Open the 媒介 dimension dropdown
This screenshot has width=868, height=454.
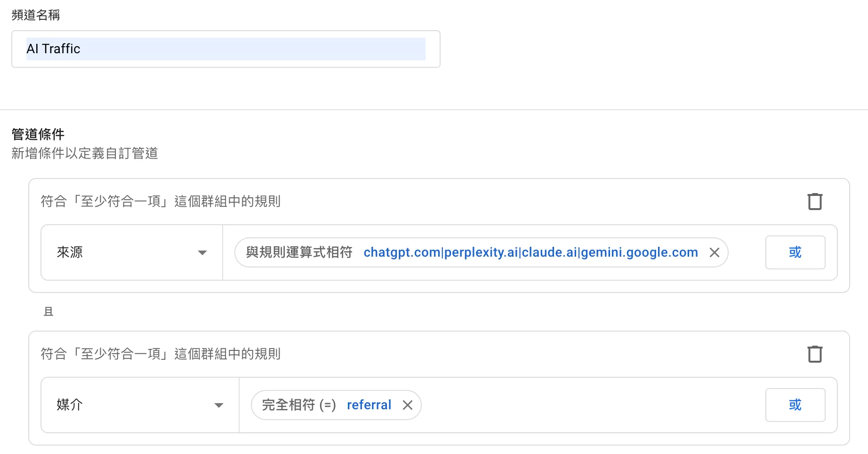[140, 405]
